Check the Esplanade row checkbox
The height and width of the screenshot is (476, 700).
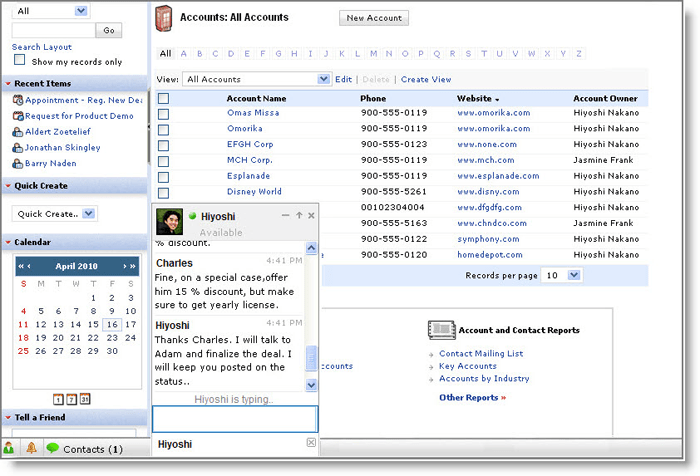[x=163, y=177]
